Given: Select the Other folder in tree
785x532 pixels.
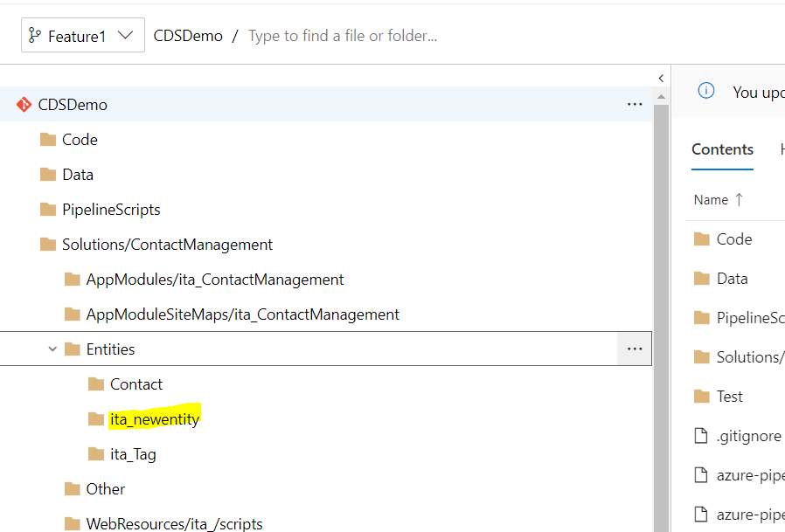Looking at the screenshot, I should point(105,489).
